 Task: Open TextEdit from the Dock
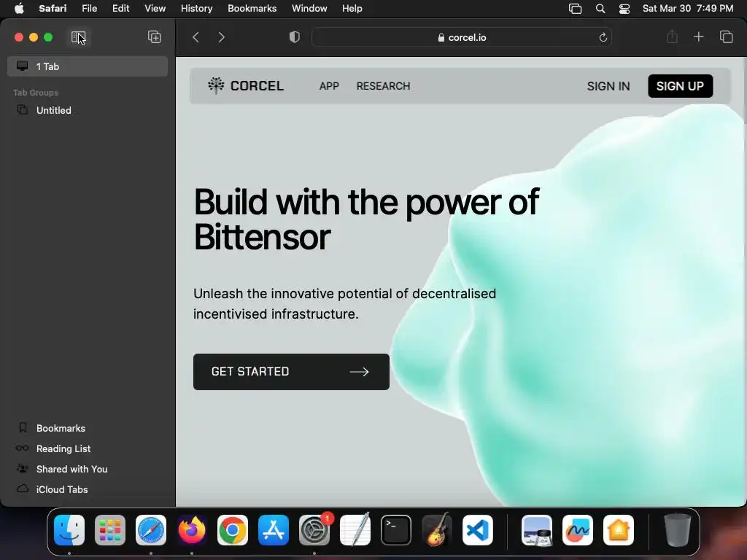tap(355, 530)
